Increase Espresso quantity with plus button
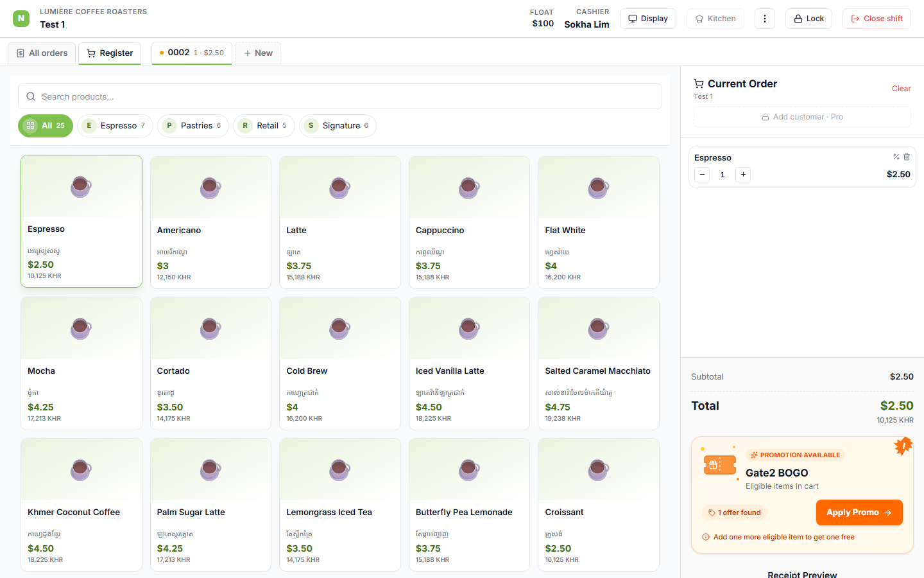This screenshot has height=578, width=924. [743, 175]
